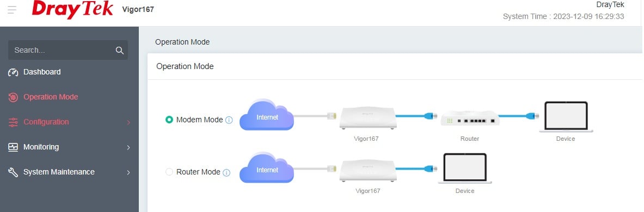Click the Router Mode info icon
The height and width of the screenshot is (212, 644).
click(x=226, y=173)
